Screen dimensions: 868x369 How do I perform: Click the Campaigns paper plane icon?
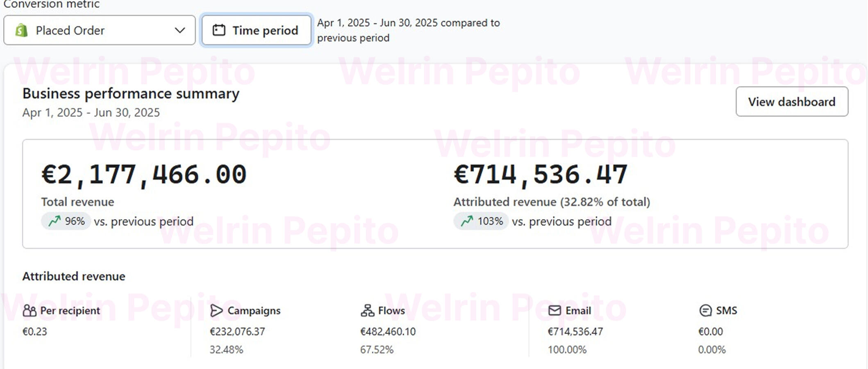point(216,311)
